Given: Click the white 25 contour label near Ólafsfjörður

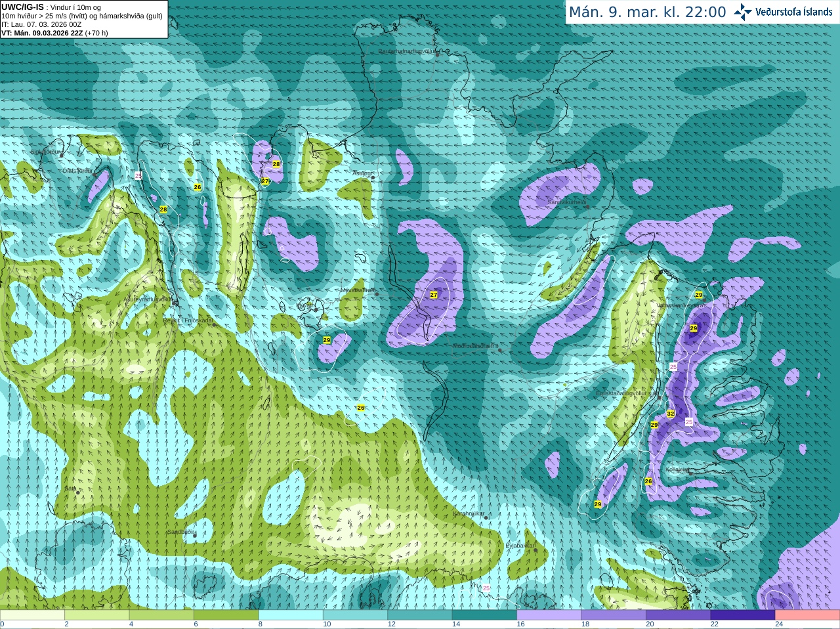Looking at the screenshot, I should (138, 175).
